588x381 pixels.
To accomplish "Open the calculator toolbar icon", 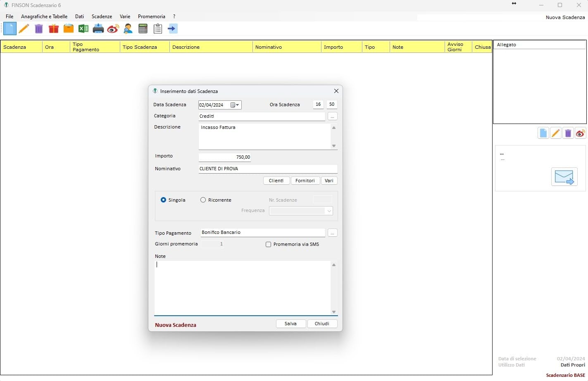I will [x=143, y=29].
